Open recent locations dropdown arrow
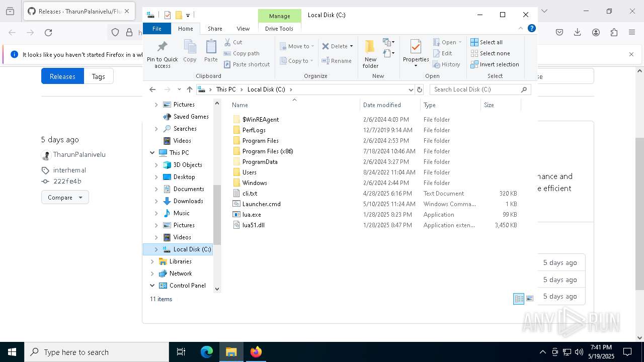Viewport: 644px width, 362px height. click(x=179, y=89)
